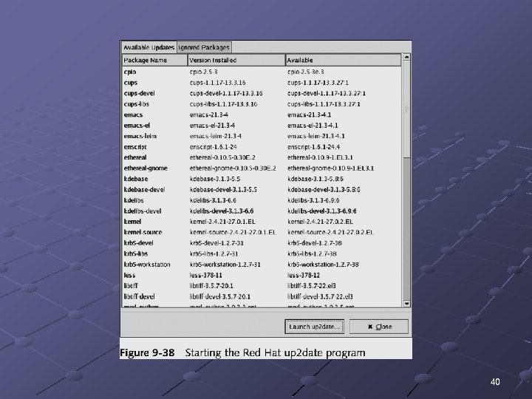This screenshot has height=399, width=532.
Task: Select the krb5-workstation package name
Action: click(x=147, y=265)
